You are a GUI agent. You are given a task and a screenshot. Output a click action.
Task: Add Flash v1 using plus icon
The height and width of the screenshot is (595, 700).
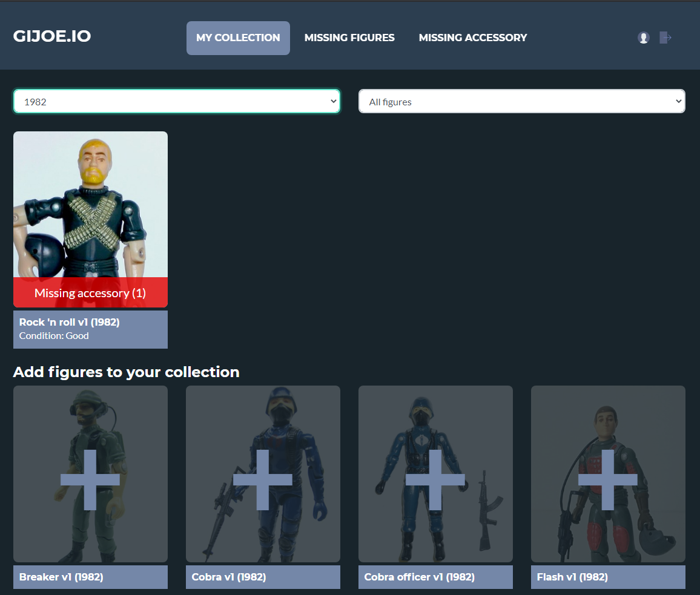click(607, 480)
